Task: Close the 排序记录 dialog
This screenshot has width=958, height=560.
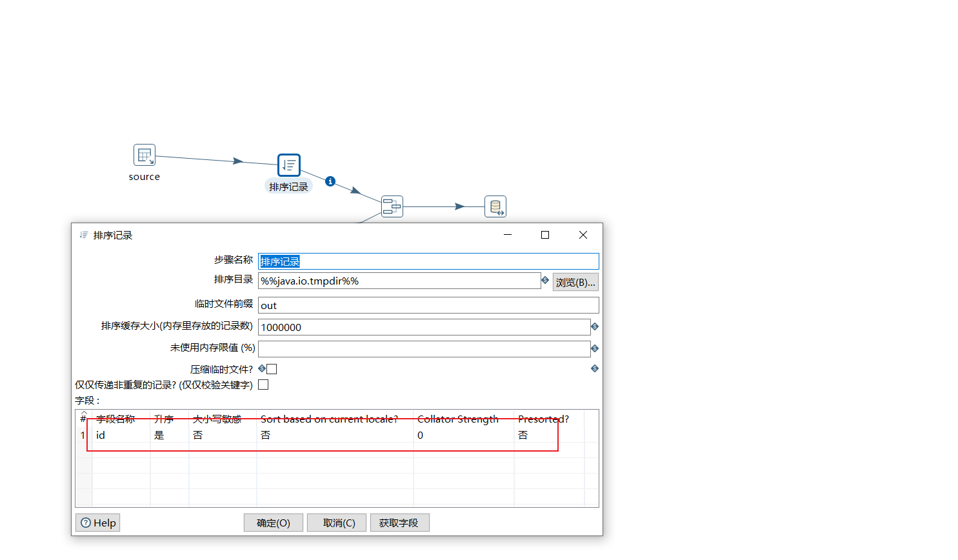Action: [x=583, y=235]
